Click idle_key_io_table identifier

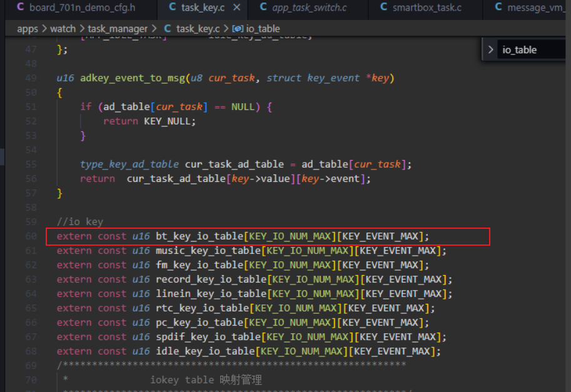[x=205, y=351]
